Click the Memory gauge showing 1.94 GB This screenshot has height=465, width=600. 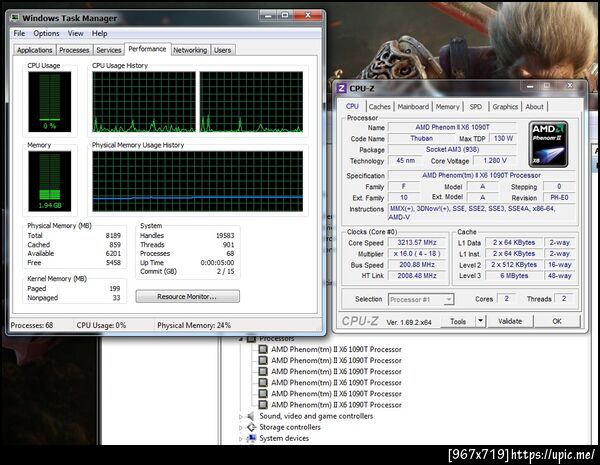(49, 181)
